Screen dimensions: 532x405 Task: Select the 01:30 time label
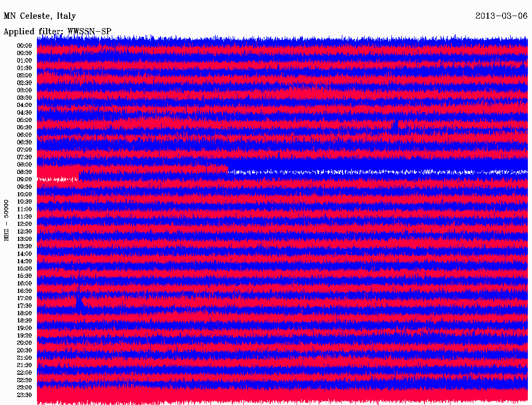click(x=24, y=68)
